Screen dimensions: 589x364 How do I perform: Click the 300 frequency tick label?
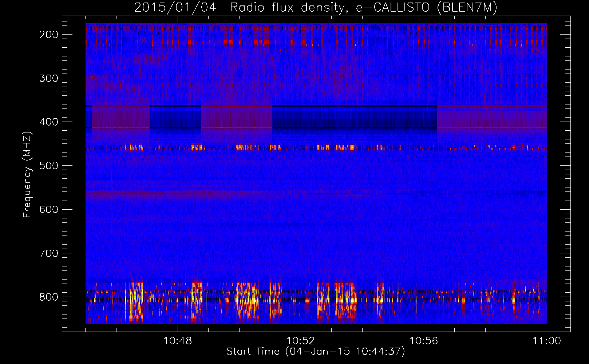pyautogui.click(x=49, y=78)
